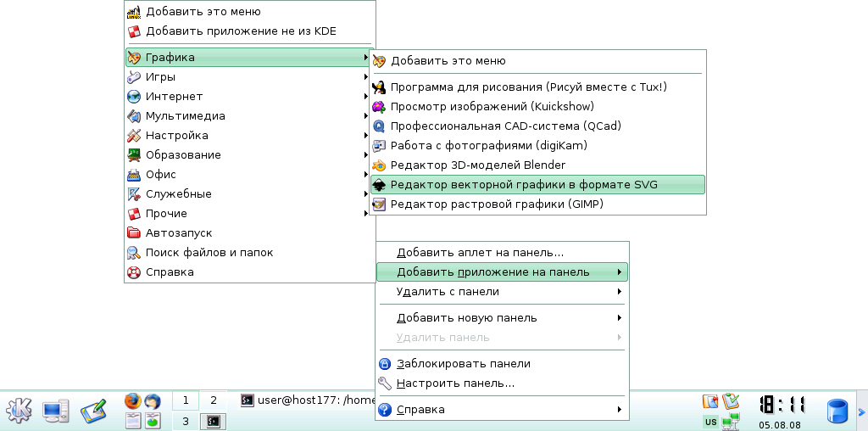868x431 pixels.
Task: Open Настроить панель settings
Action: pyautogui.click(x=455, y=383)
